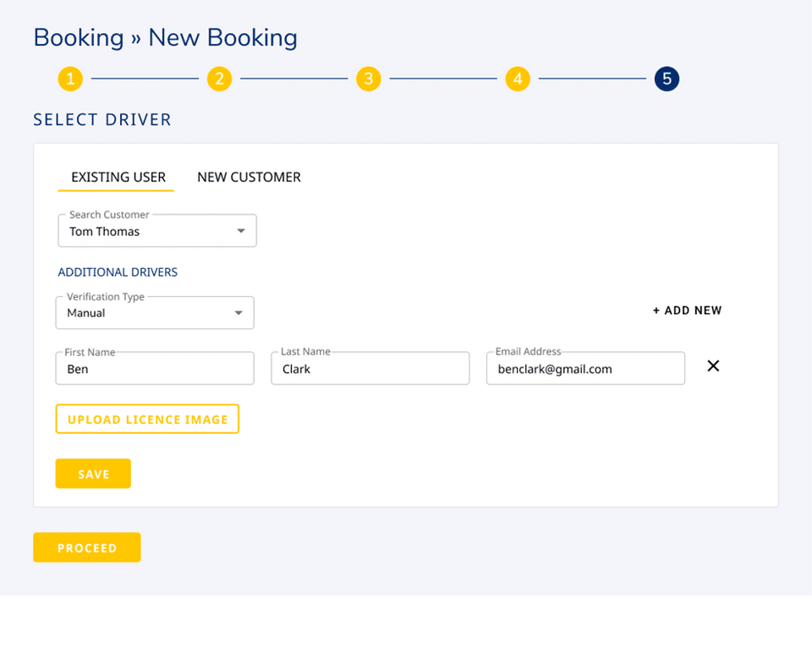The width and height of the screenshot is (812, 654).
Task: Expand the Search Customer dropdown arrow
Action: 241,231
